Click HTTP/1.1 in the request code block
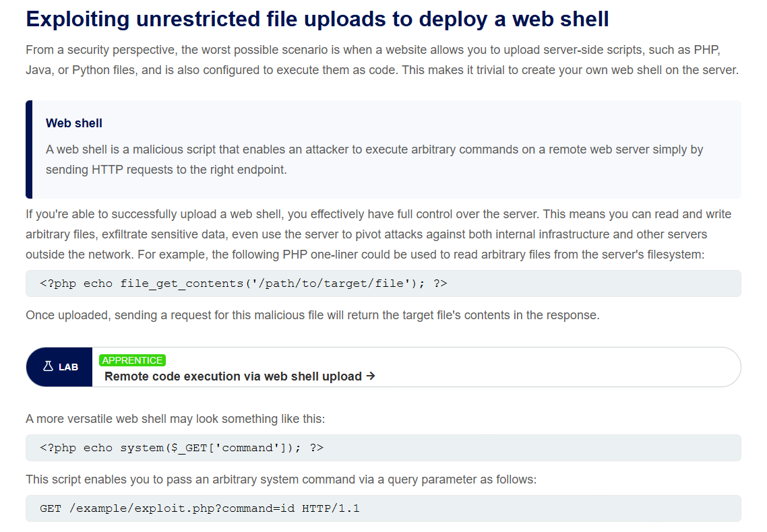 click(x=331, y=508)
